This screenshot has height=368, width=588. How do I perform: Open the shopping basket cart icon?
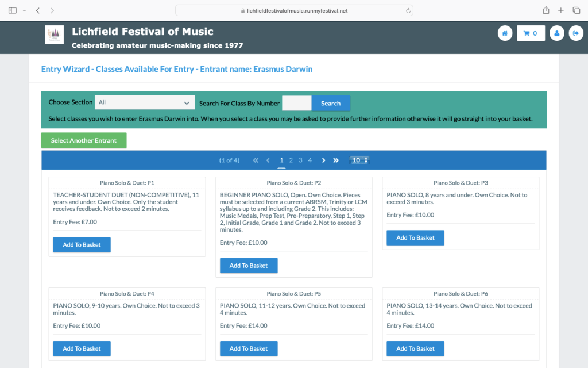531,33
